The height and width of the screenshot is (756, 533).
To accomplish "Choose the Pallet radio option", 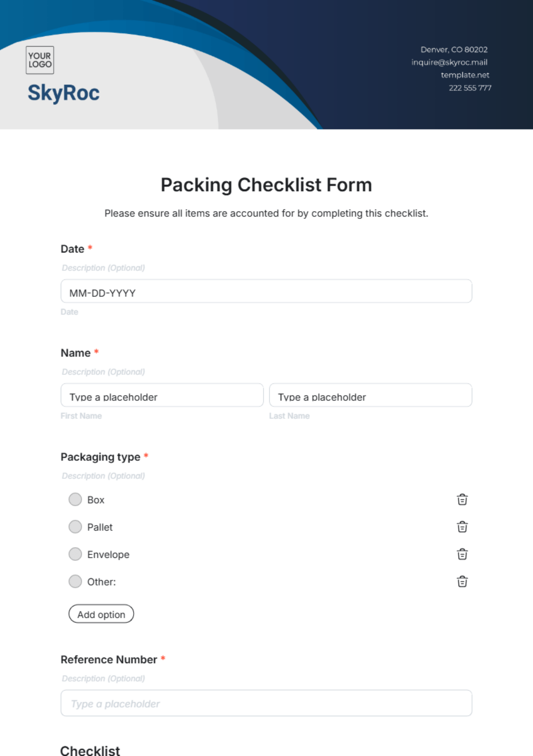I will coord(76,527).
